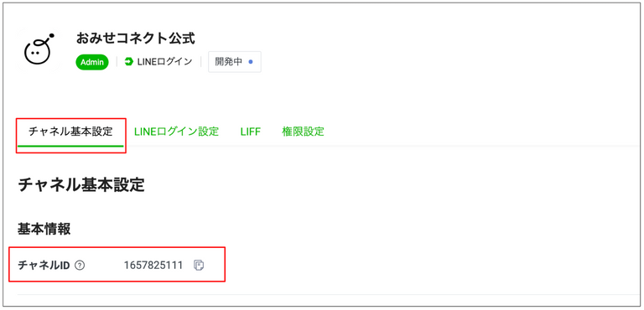Open the LINEログイン設定 tab
Viewport: 644px width, 310px height.
click(177, 132)
